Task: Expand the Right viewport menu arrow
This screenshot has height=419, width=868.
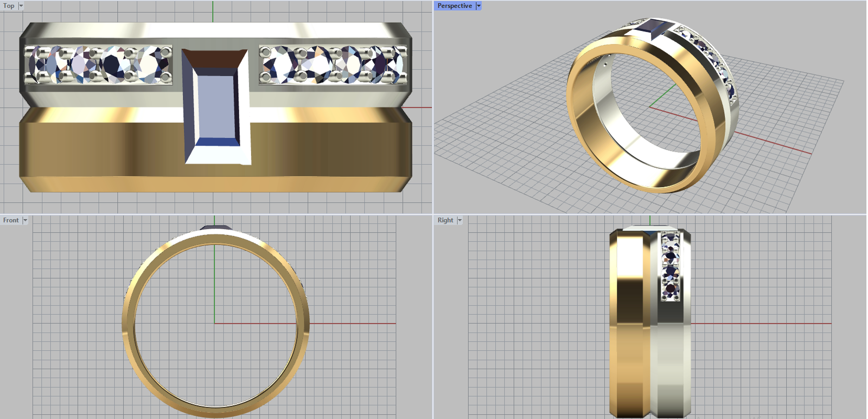Action: pyautogui.click(x=459, y=220)
